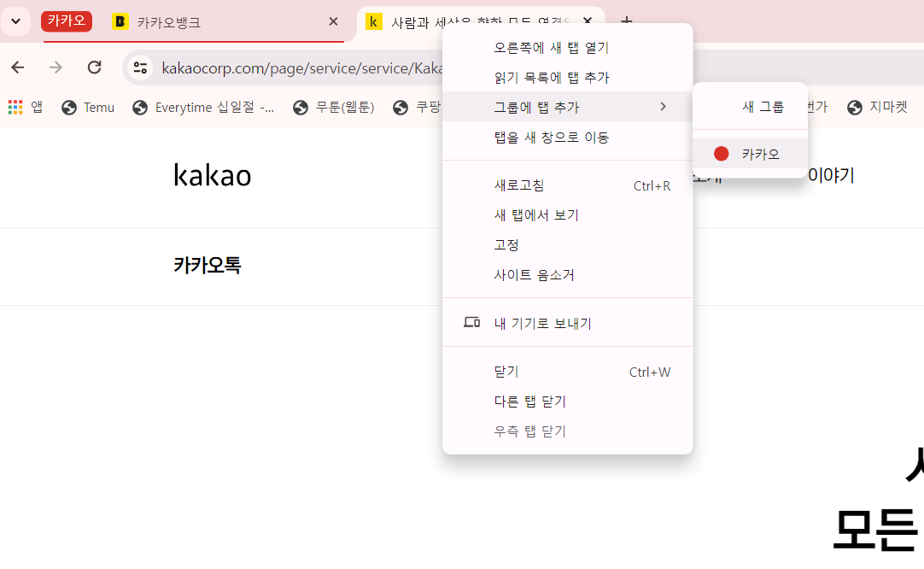The width and height of the screenshot is (924, 569).
Task: Click the 카카오 tab group label
Action: (67, 21)
